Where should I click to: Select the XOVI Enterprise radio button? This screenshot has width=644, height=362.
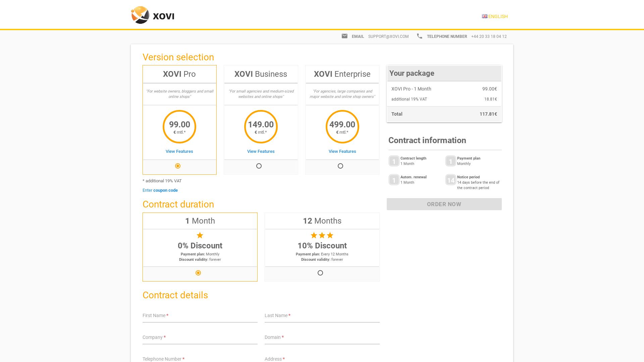point(340,166)
